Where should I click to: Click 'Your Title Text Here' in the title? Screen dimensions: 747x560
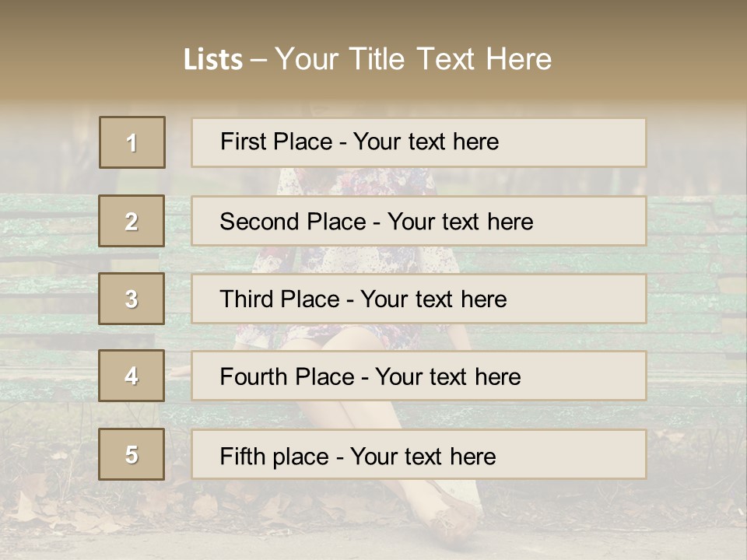pyautogui.click(x=413, y=59)
